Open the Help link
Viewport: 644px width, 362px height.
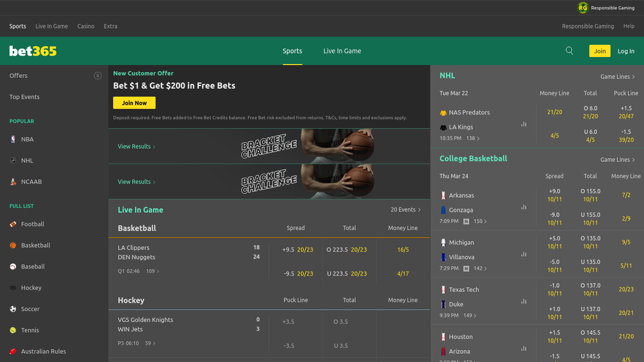click(x=629, y=26)
